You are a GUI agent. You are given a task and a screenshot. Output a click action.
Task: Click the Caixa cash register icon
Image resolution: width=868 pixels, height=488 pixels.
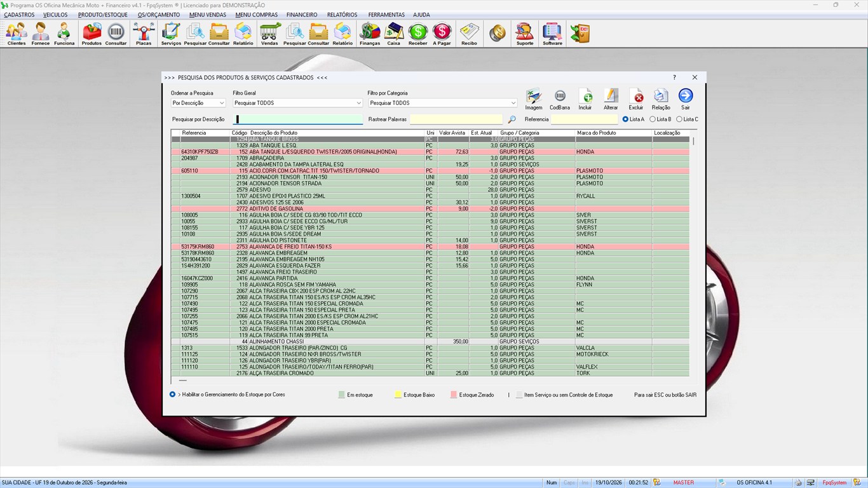point(394,34)
